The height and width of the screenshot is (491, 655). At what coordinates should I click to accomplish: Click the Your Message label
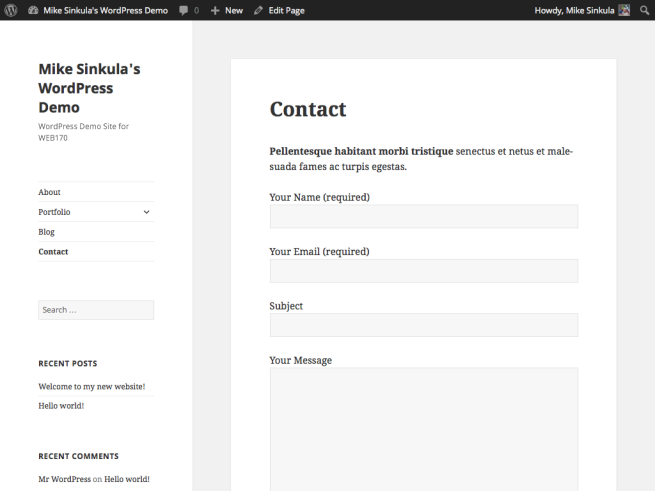(x=301, y=360)
